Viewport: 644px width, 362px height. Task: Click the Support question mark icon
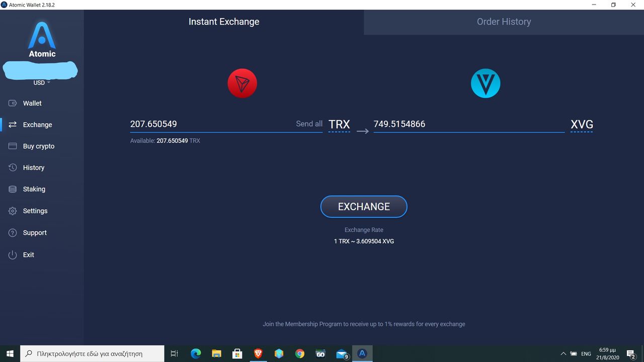(x=13, y=233)
